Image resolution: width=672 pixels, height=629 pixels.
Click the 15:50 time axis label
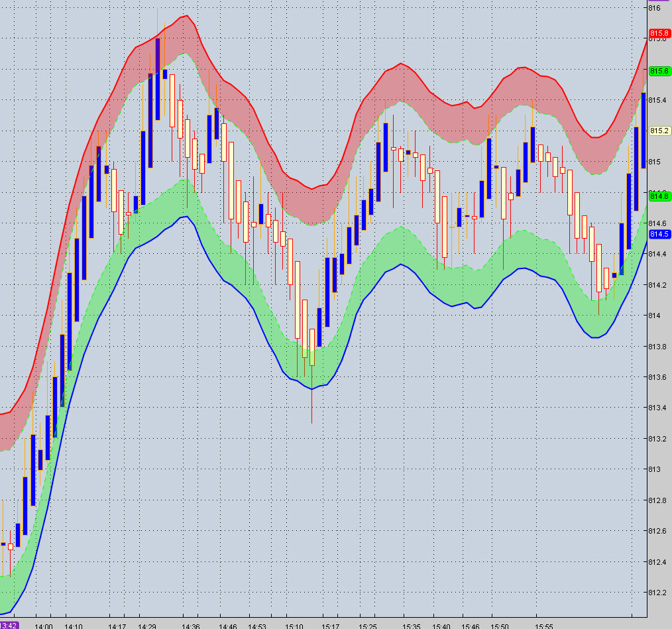tap(500, 626)
